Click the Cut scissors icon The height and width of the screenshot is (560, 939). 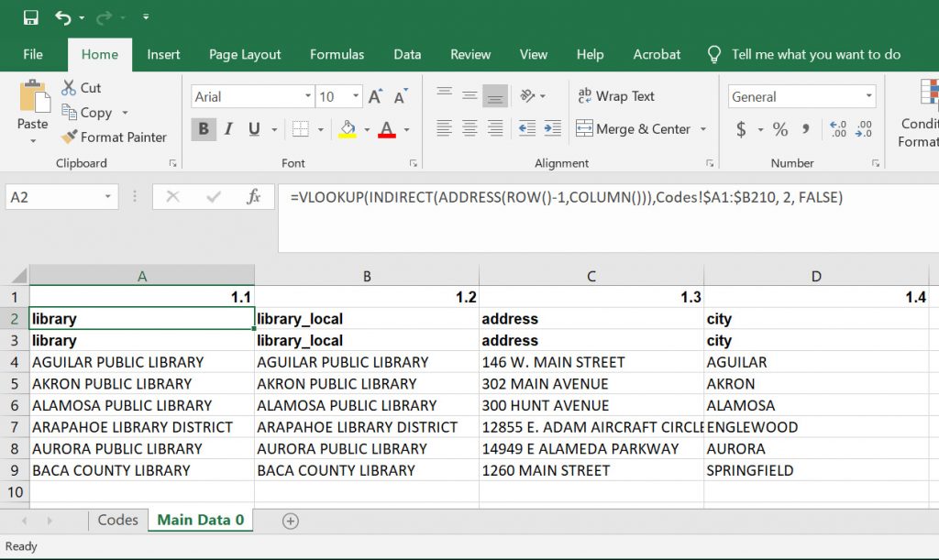click(69, 88)
